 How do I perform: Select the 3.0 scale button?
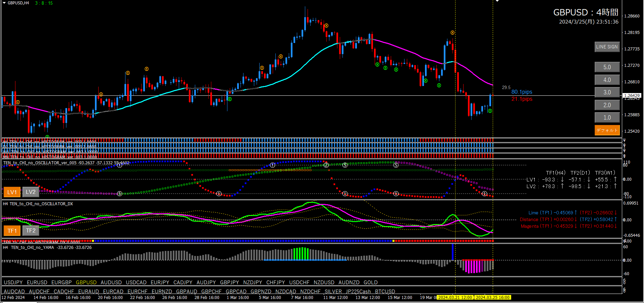coord(607,92)
